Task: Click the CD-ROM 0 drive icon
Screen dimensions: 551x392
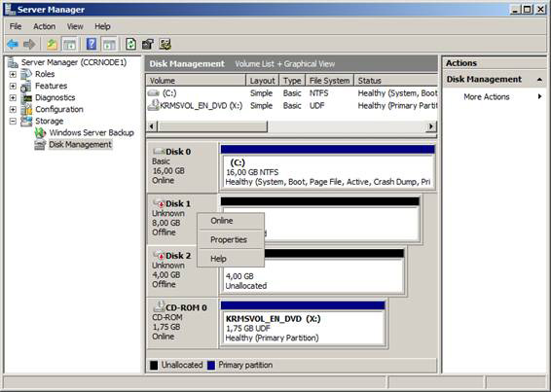Action: coord(160,306)
